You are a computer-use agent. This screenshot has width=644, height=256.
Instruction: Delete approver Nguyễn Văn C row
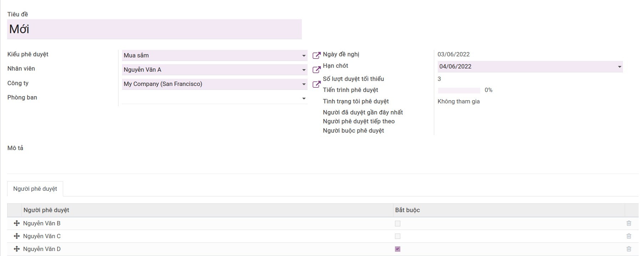[629, 236]
